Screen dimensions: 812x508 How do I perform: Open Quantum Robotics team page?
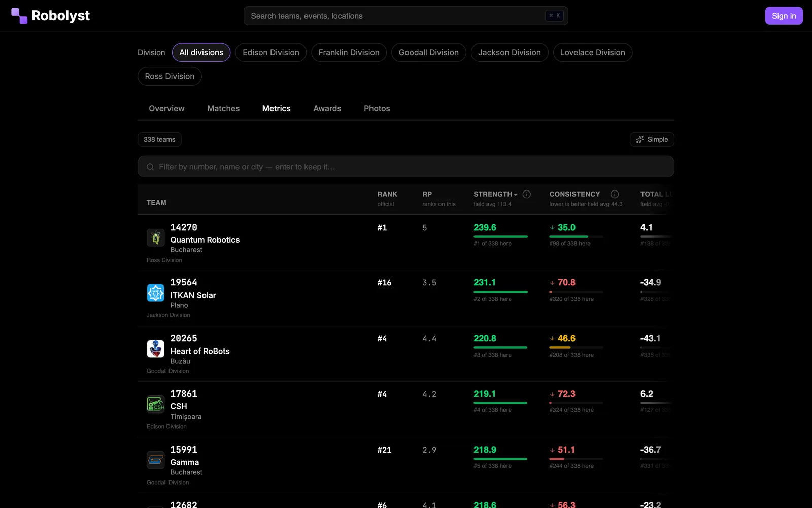click(x=205, y=240)
